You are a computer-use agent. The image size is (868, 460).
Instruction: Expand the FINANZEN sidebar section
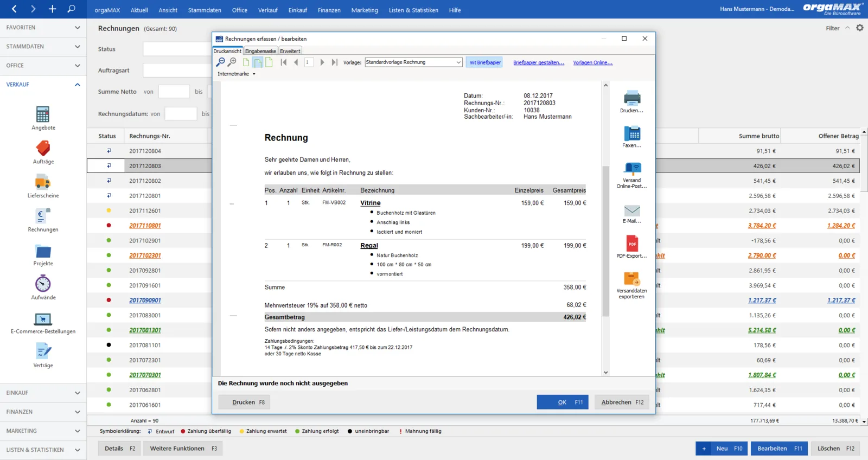(x=43, y=412)
